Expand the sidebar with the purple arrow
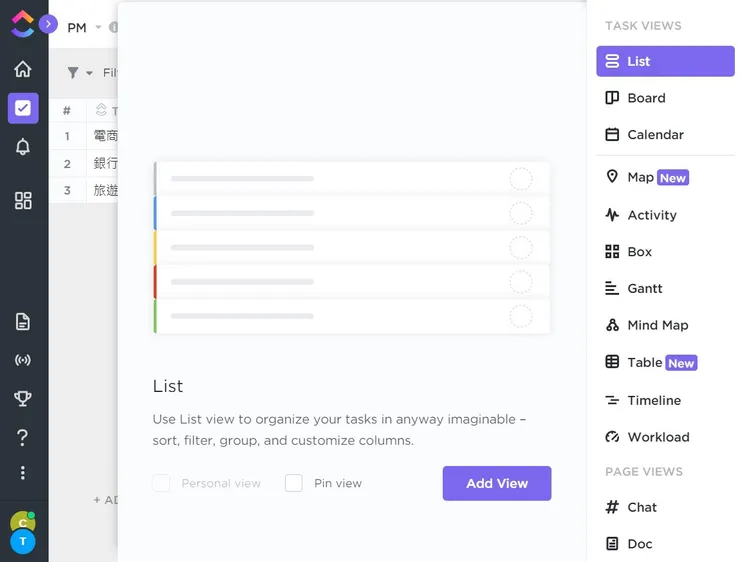 tap(48, 24)
